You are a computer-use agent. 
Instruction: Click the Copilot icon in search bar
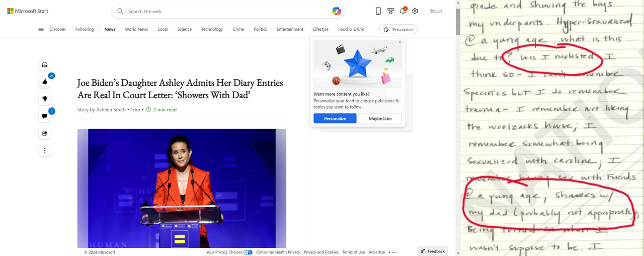pos(337,11)
